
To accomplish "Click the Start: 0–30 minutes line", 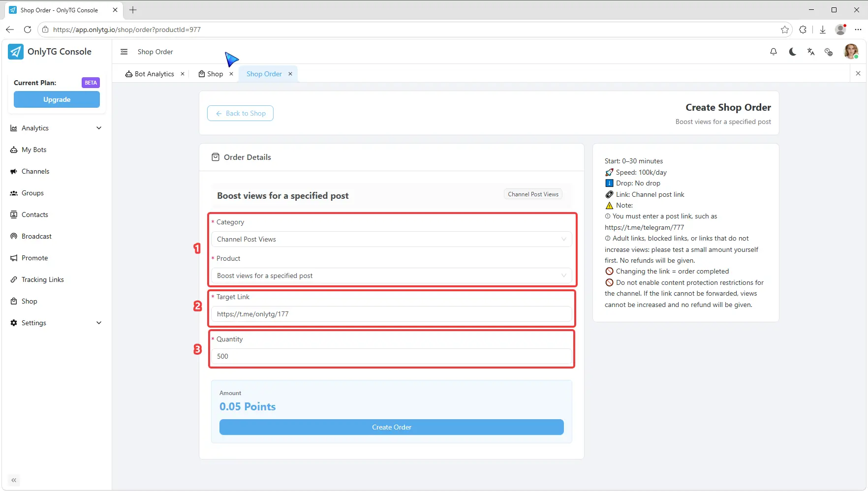I will pyautogui.click(x=634, y=161).
